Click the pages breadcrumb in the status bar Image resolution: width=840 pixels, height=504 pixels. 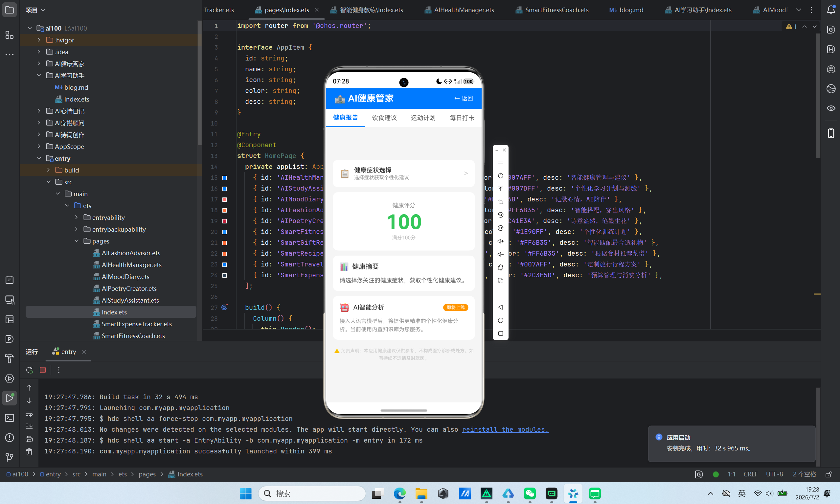tap(147, 474)
